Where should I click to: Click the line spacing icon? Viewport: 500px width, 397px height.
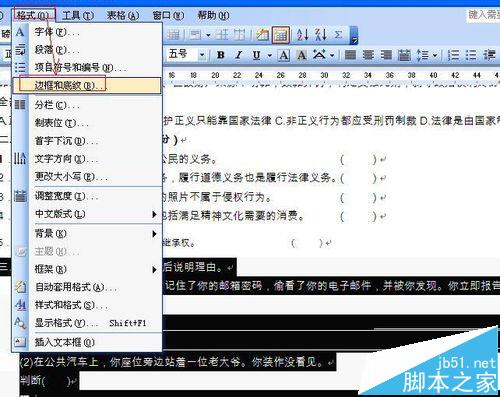[422, 55]
